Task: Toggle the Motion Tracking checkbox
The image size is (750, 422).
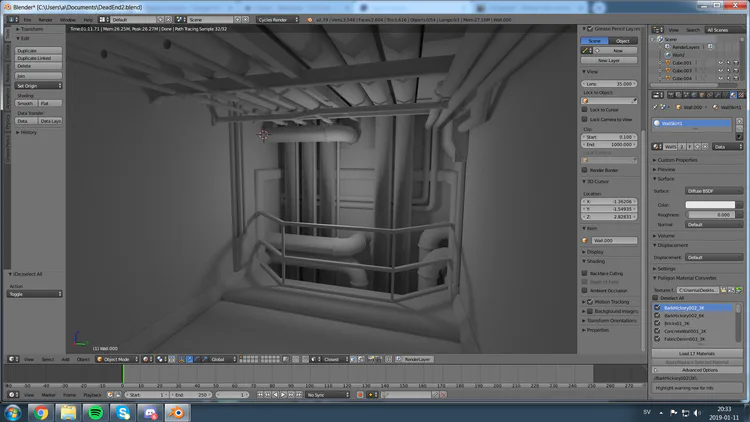Action: click(x=590, y=302)
